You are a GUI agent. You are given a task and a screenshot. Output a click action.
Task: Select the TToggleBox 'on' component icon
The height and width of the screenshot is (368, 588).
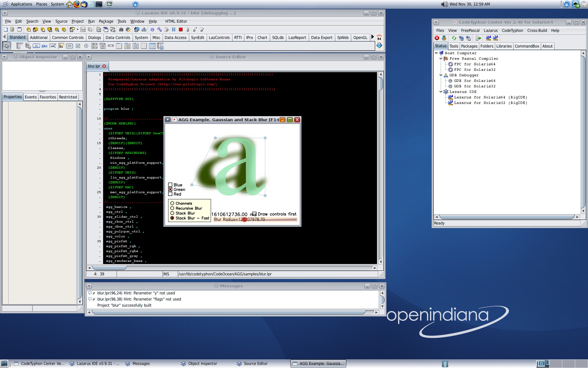[70, 46]
